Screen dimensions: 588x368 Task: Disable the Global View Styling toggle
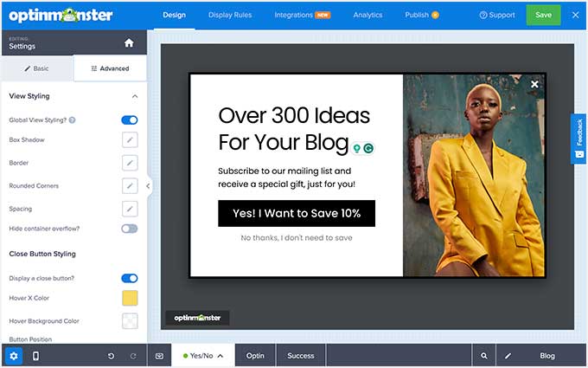[129, 120]
